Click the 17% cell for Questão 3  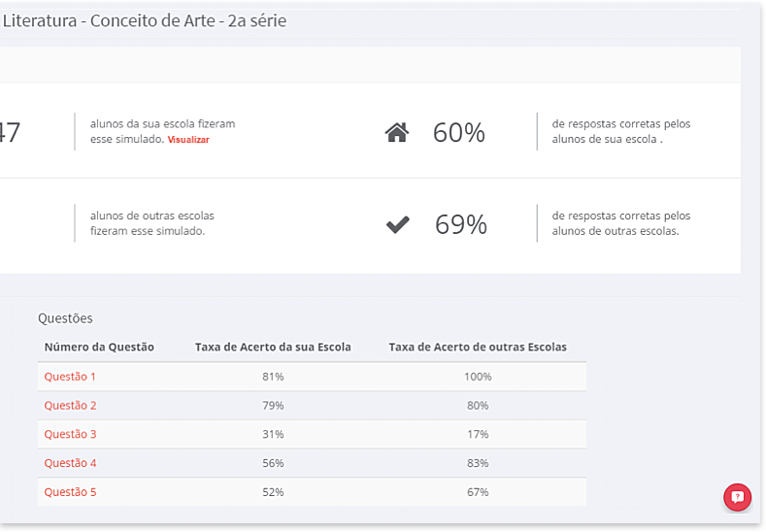tap(478, 434)
